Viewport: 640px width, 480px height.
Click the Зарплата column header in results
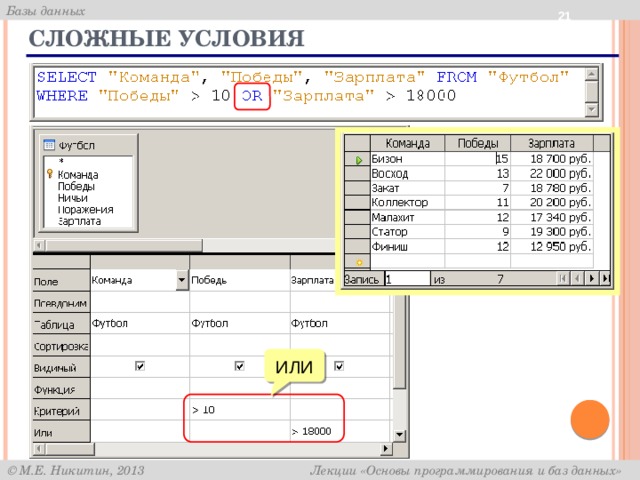pos(551,143)
